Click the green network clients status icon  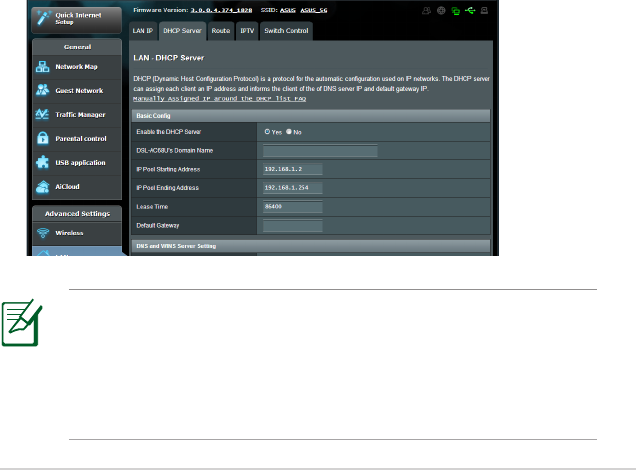click(x=456, y=11)
